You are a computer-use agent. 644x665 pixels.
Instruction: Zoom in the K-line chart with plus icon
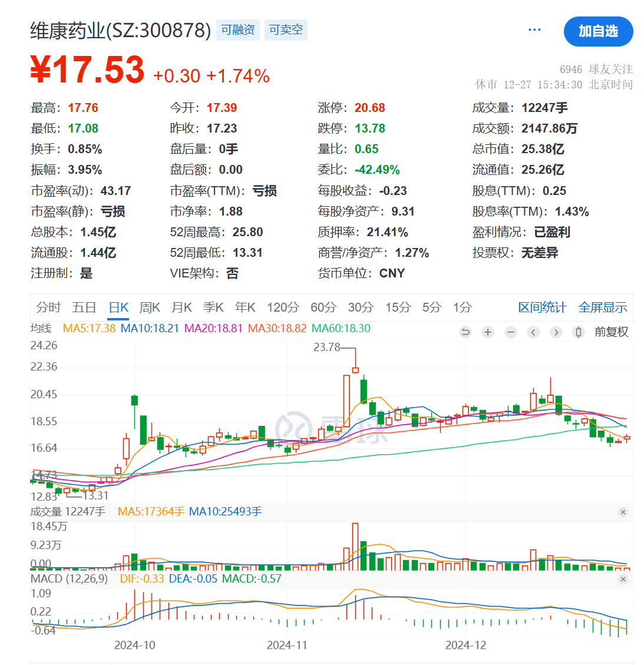pos(488,332)
